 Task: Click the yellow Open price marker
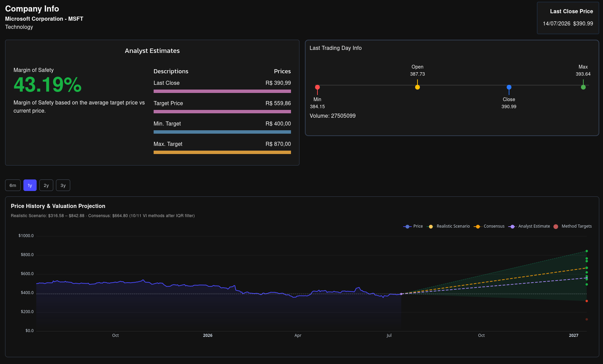click(417, 87)
